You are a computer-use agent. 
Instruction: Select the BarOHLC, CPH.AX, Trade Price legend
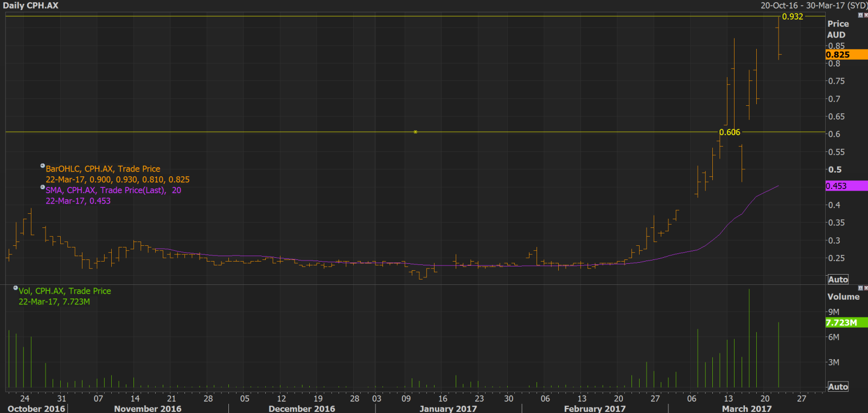(x=103, y=169)
